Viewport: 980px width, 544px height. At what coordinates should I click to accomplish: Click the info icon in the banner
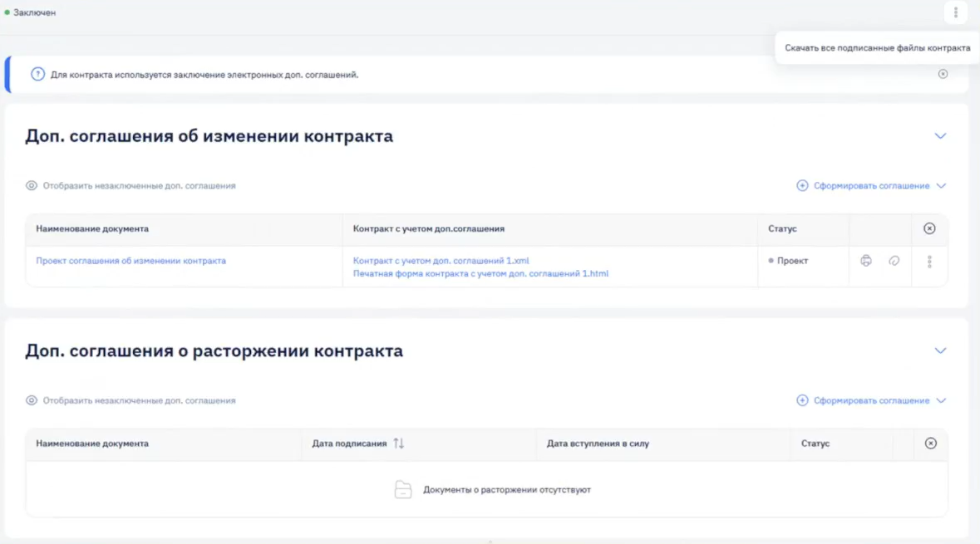coord(37,74)
